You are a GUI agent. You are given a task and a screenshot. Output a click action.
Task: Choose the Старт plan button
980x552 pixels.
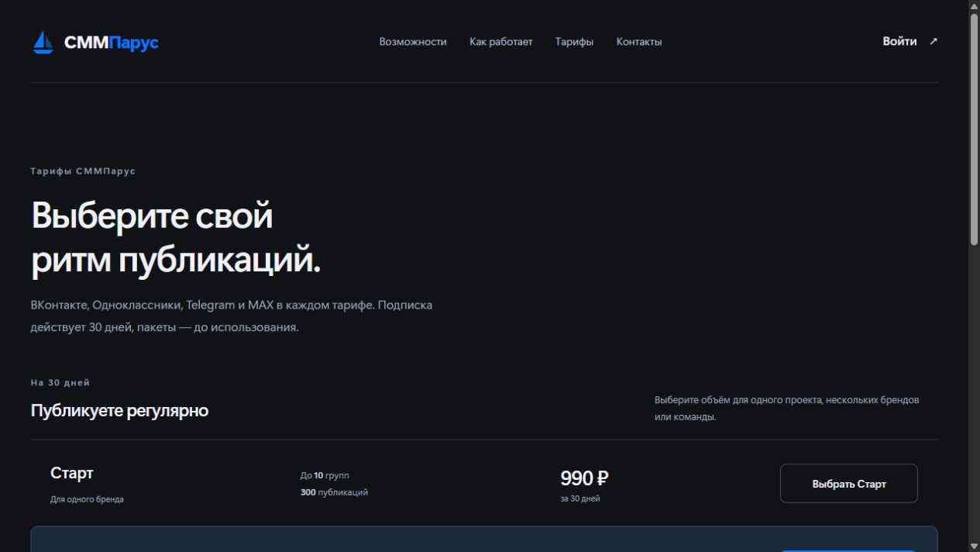point(849,484)
